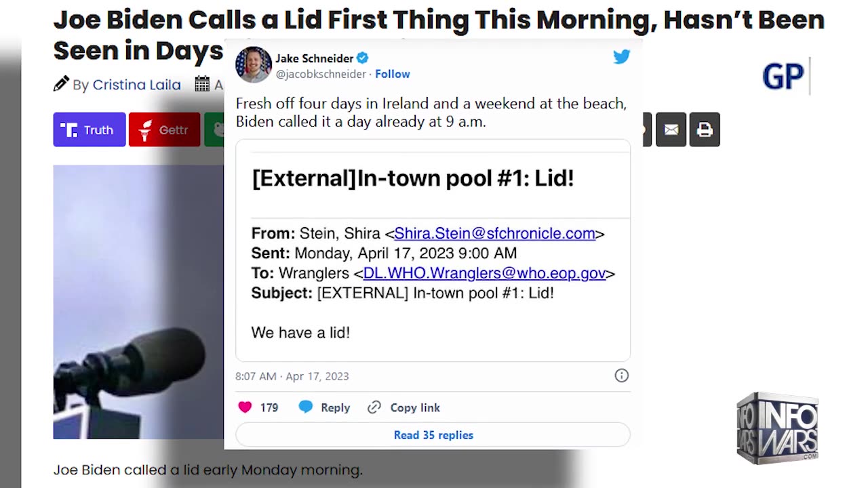Click the blue verified badge icon
The height and width of the screenshot is (488, 868).
363,58
